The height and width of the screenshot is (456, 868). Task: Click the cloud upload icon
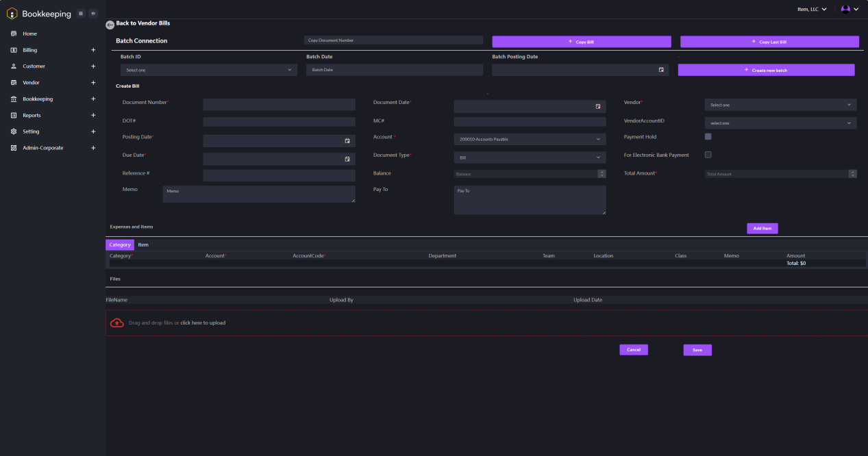[x=116, y=322]
